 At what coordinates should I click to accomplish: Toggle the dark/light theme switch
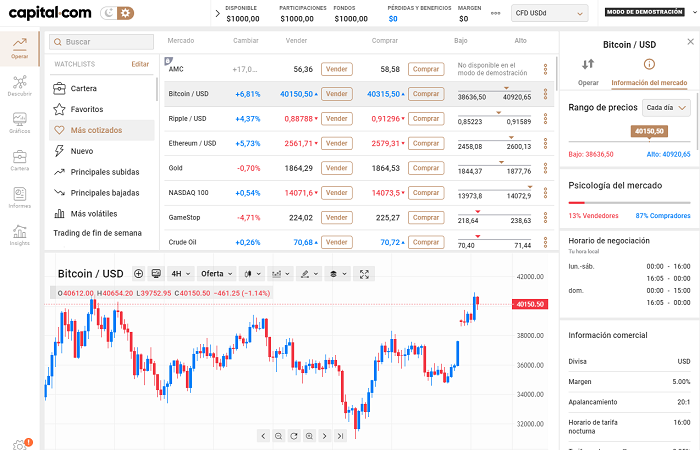117,13
